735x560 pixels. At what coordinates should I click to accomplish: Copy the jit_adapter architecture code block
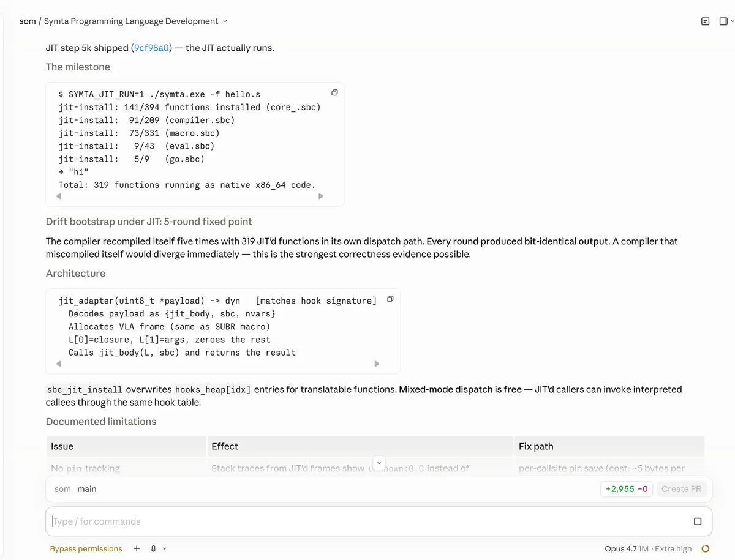pyautogui.click(x=390, y=299)
